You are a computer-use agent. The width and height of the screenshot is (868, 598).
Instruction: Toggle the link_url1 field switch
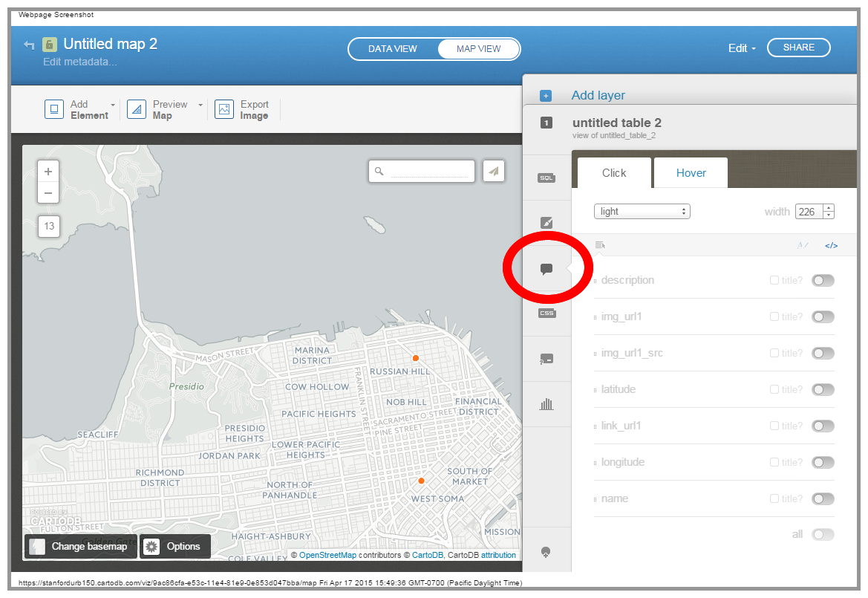click(x=823, y=426)
